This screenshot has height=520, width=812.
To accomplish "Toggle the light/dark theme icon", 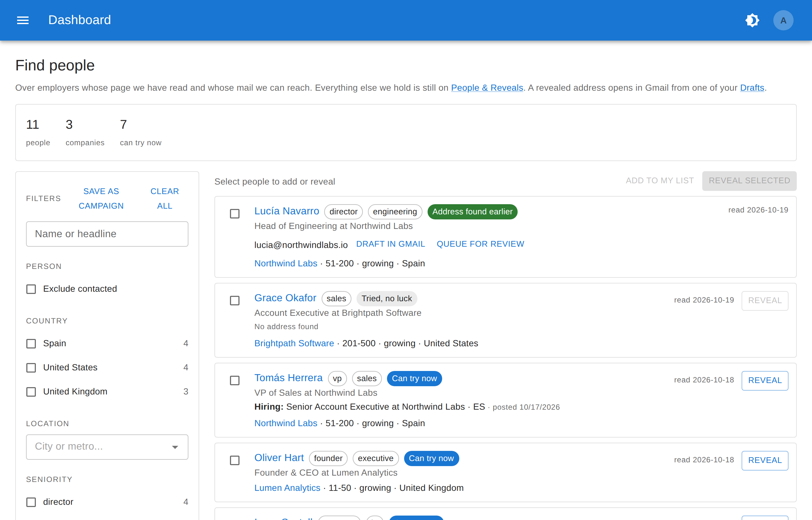I will point(752,20).
